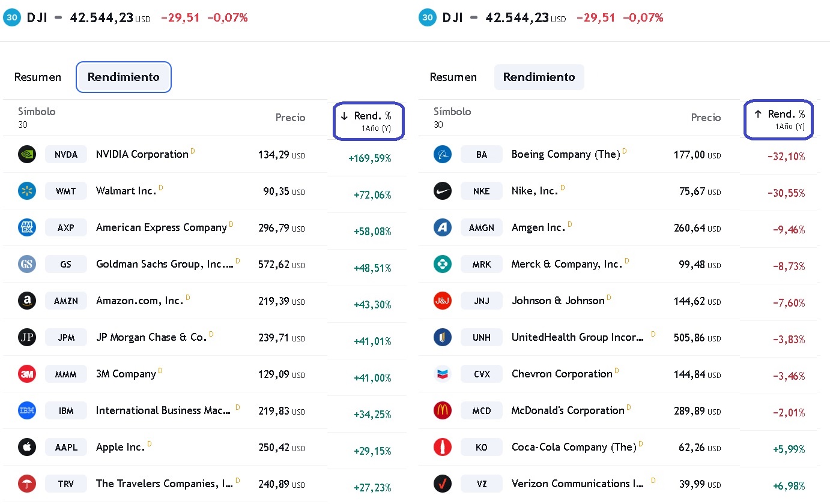Click the NKE ticker badge
The height and width of the screenshot is (504, 830).
[x=482, y=191]
